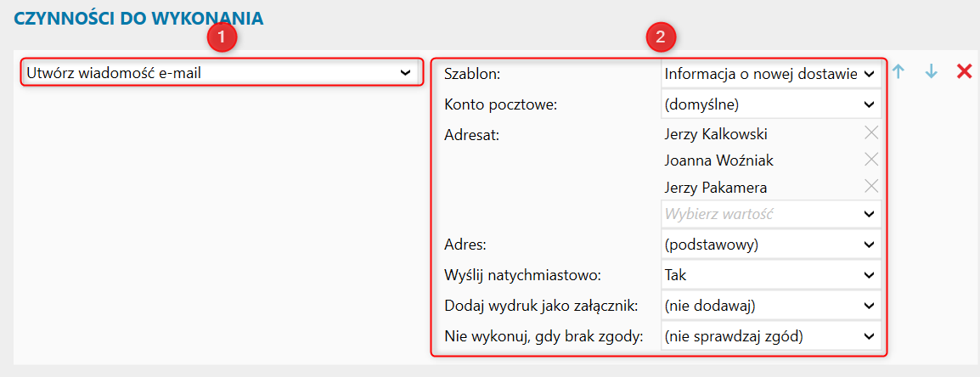Click the Joanna Woźniak recipient entry
Image resolution: width=980 pixels, height=377 pixels.
719,160
